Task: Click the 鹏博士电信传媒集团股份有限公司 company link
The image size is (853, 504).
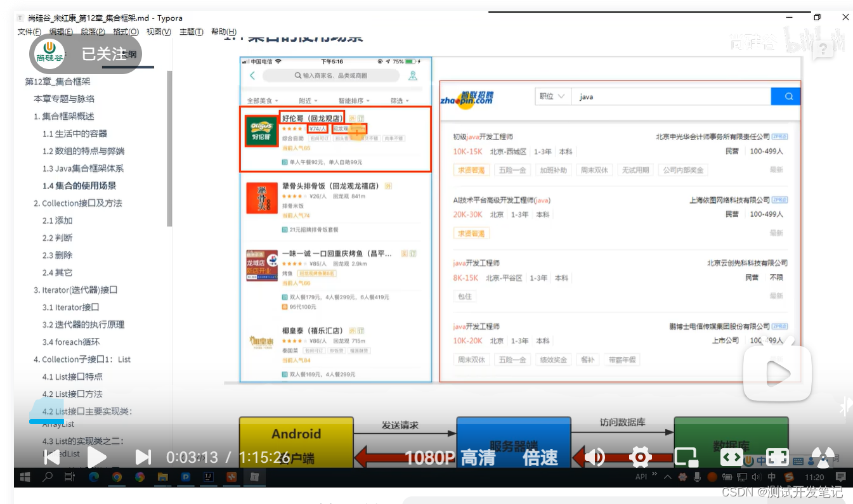Action: point(719,326)
